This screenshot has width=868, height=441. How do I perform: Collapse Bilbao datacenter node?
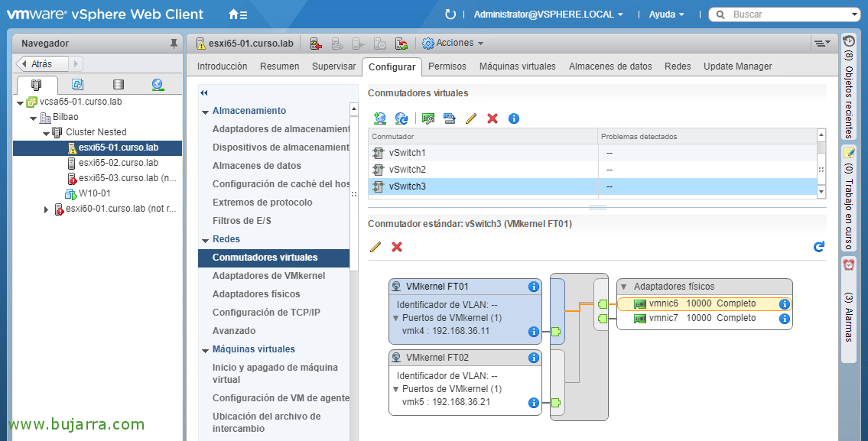coord(34,118)
